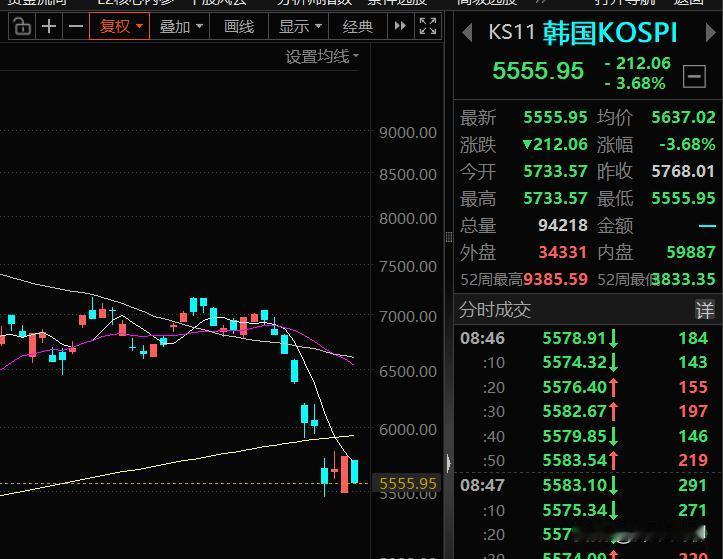Open 详 details for 分时成交

click(705, 309)
